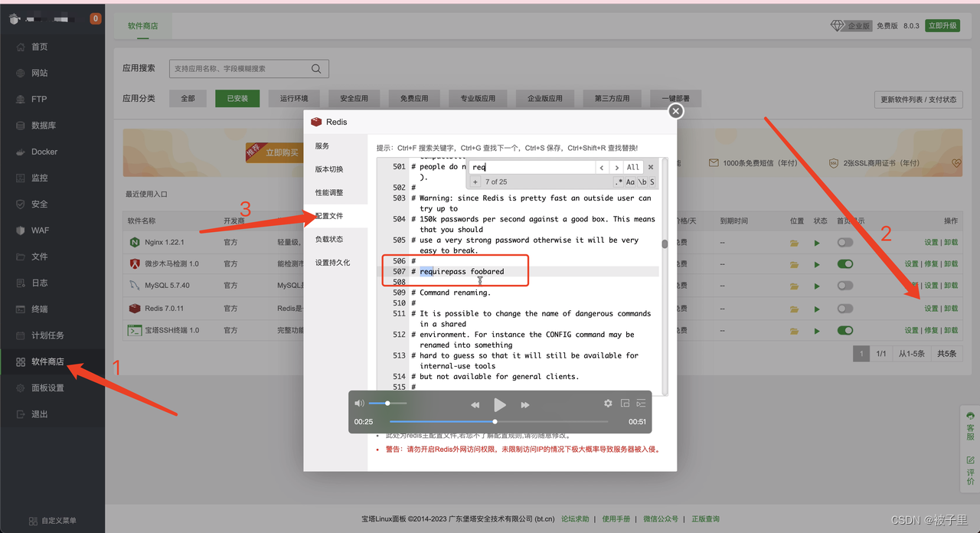Select the 服务 tab in Redis dialog
The width and height of the screenshot is (980, 533).
[x=335, y=146]
